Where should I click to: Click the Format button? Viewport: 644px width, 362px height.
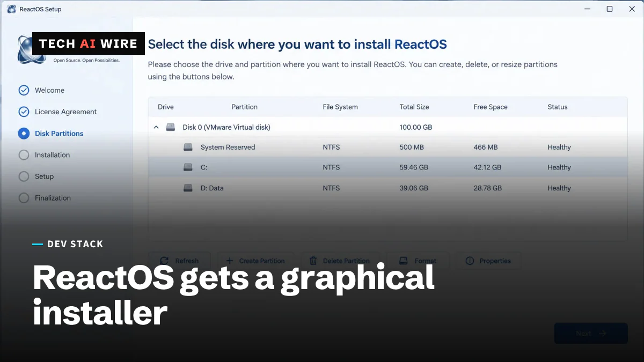(418, 261)
